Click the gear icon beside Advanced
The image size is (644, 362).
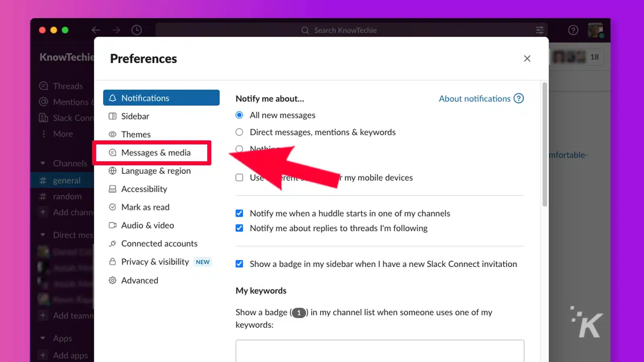point(113,280)
